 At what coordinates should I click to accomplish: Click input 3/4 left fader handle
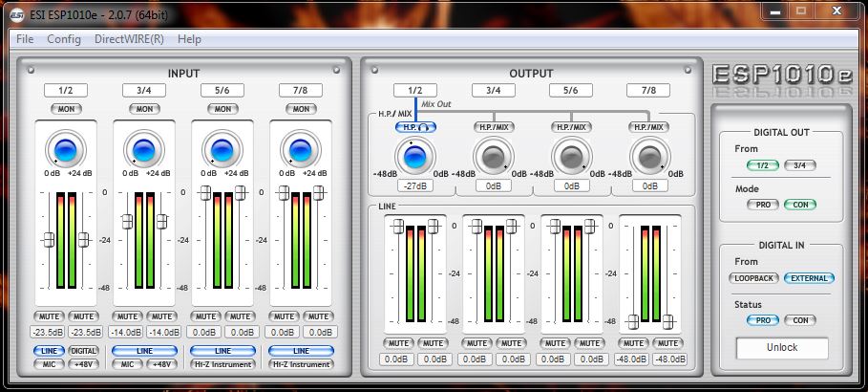click(x=127, y=221)
